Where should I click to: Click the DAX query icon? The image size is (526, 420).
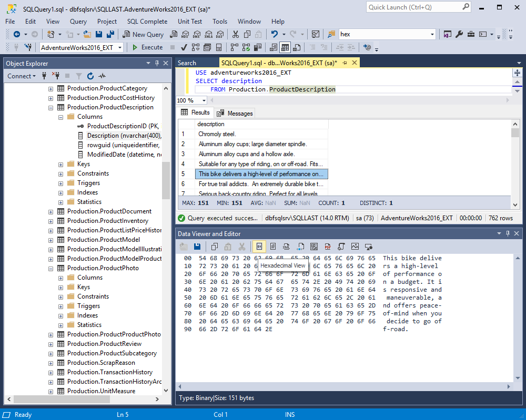220,34
